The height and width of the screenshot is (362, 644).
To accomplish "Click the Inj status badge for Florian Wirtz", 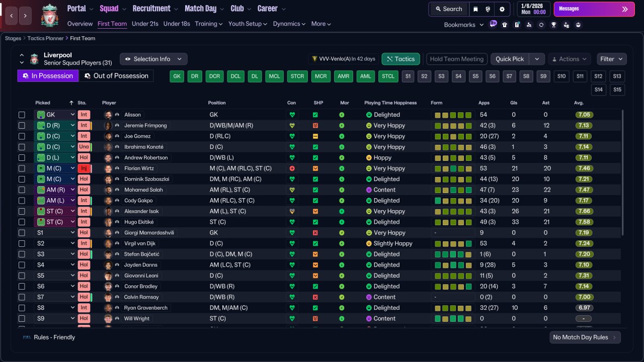I will (x=84, y=168).
